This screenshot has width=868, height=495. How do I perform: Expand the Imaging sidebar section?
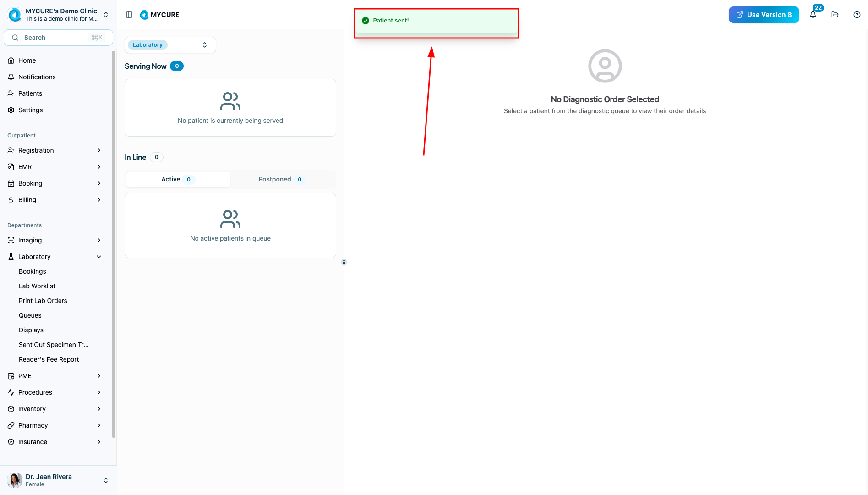pyautogui.click(x=99, y=240)
